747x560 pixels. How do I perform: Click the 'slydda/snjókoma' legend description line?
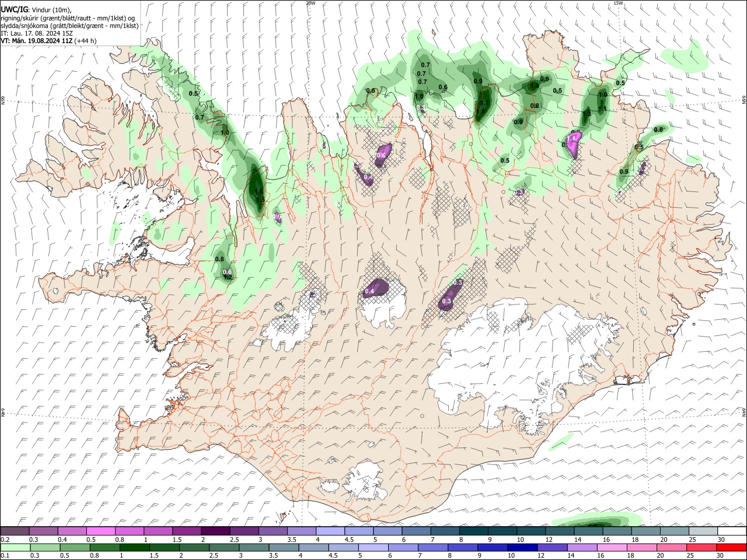[69, 26]
